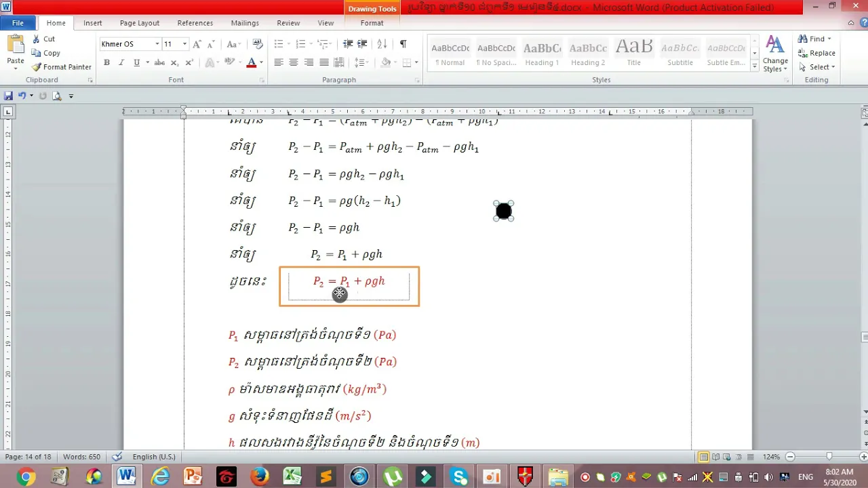The image size is (868, 488).
Task: Decrease the paragraph indent
Action: coord(348,44)
